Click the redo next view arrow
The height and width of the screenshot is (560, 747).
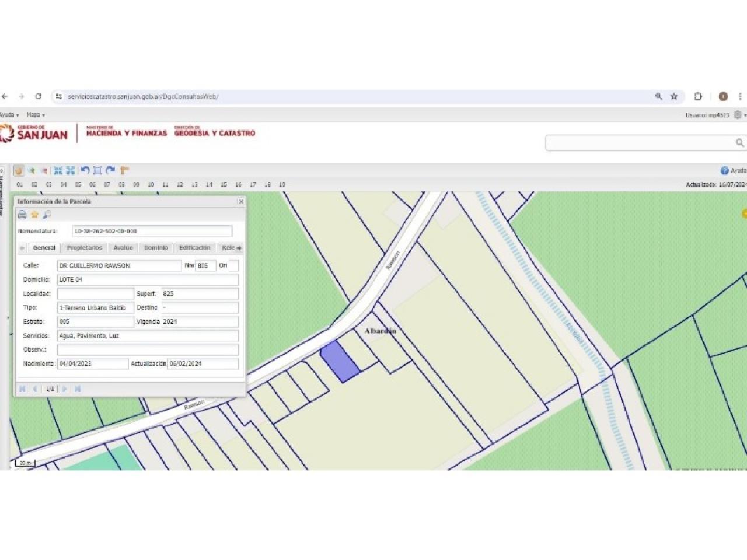(x=110, y=170)
